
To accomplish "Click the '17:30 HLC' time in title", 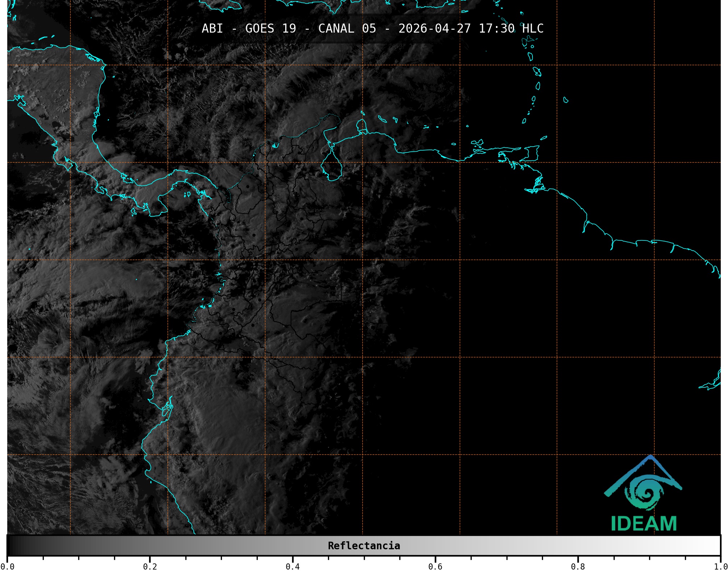I will (x=511, y=29).
